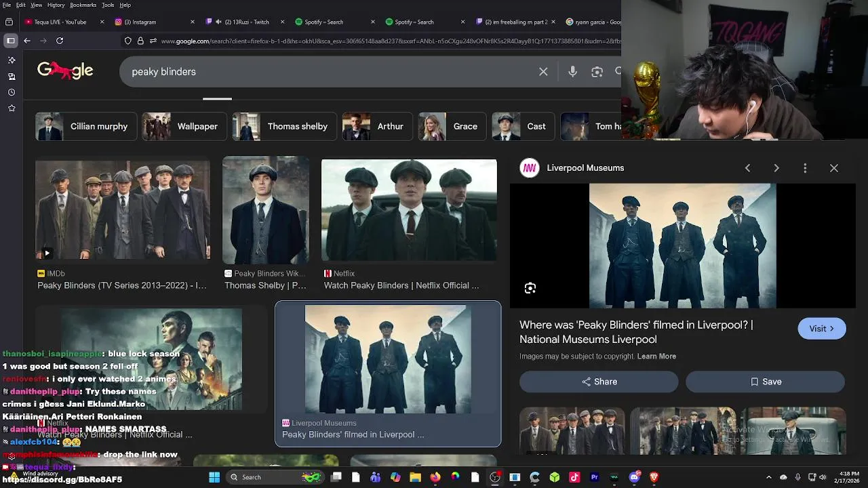Start voice search with microphone icon
The width and height of the screenshot is (868, 488).
pos(572,71)
